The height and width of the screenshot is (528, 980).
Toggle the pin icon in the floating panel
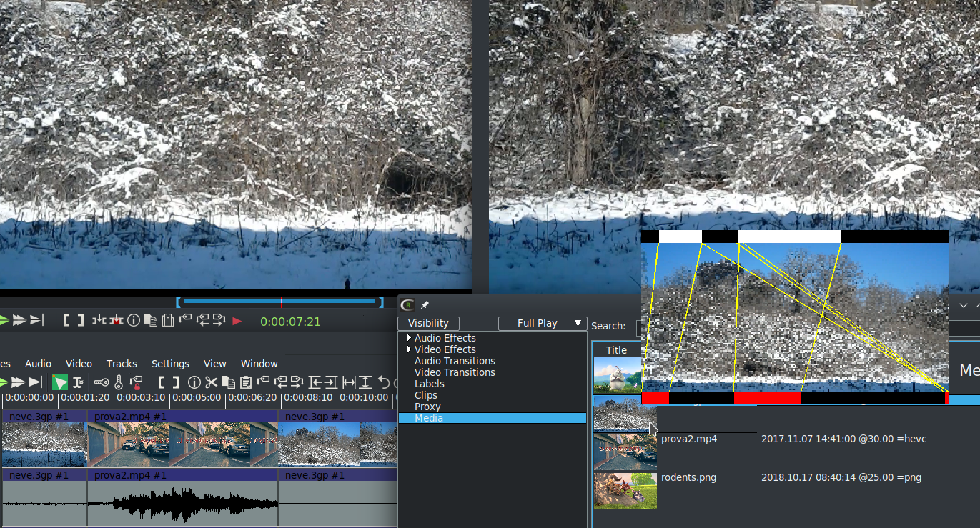tap(425, 304)
